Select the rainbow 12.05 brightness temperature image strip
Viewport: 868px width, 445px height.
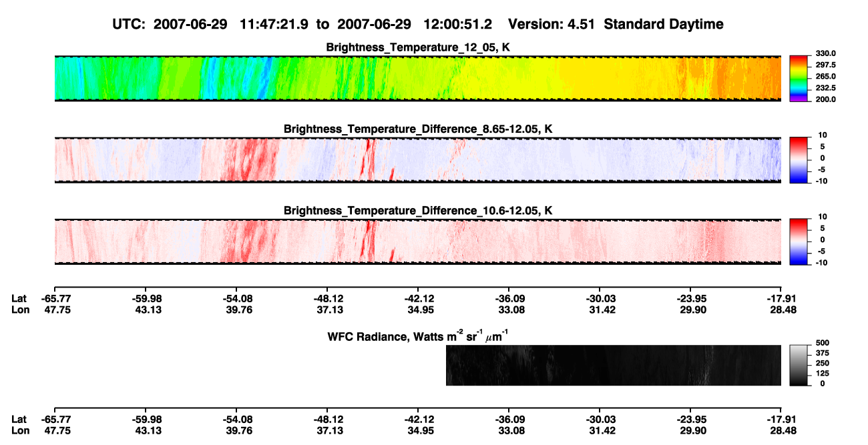pyautogui.click(x=417, y=78)
